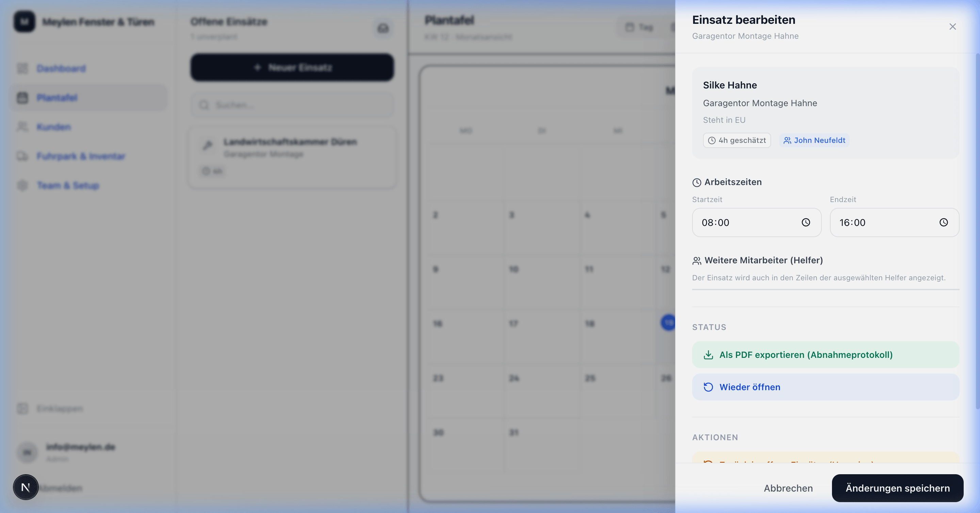Image resolution: width=980 pixels, height=513 pixels.
Task: Click the Helfer people icon
Action: (x=697, y=261)
